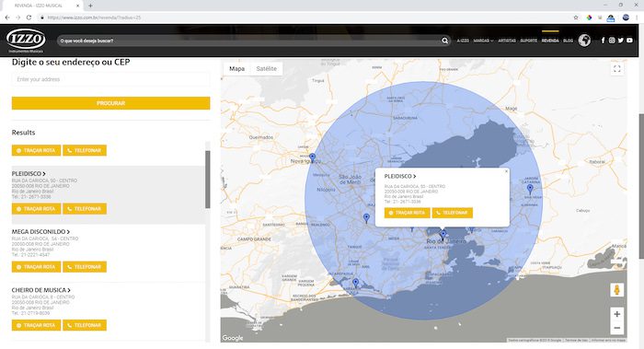644x349 pixels.
Task: Click the map pin at Nova Iguaçu
Action: pyautogui.click(x=313, y=157)
